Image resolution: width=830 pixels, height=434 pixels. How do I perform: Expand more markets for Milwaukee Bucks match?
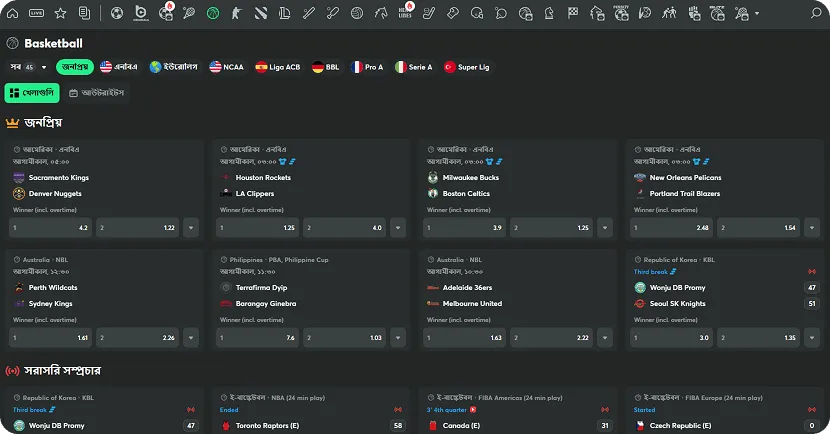tap(605, 228)
